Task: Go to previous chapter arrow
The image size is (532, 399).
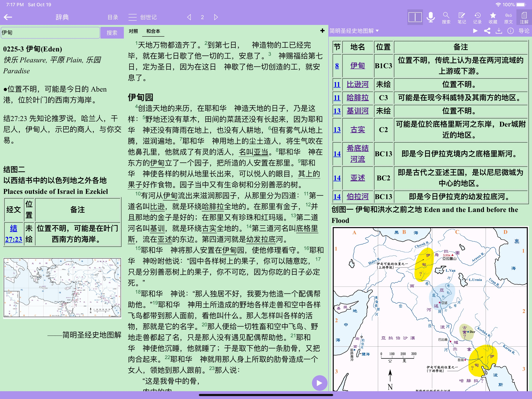Action: pos(189,17)
